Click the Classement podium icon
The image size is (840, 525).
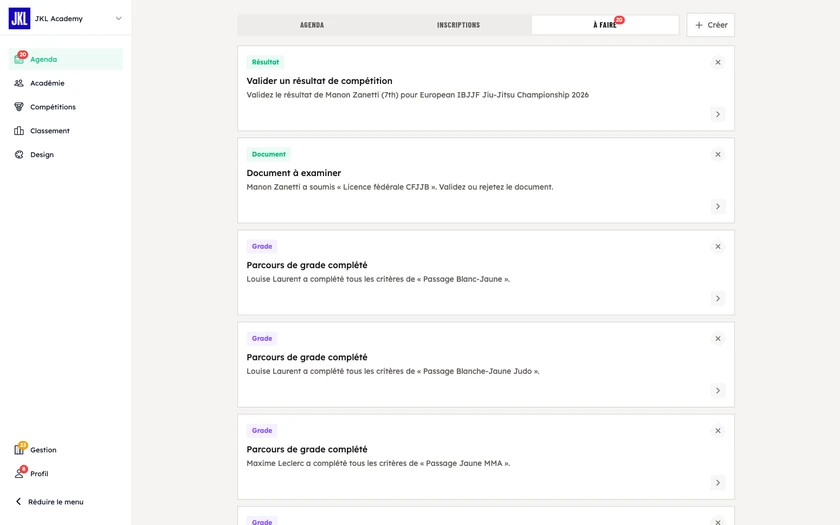19,131
